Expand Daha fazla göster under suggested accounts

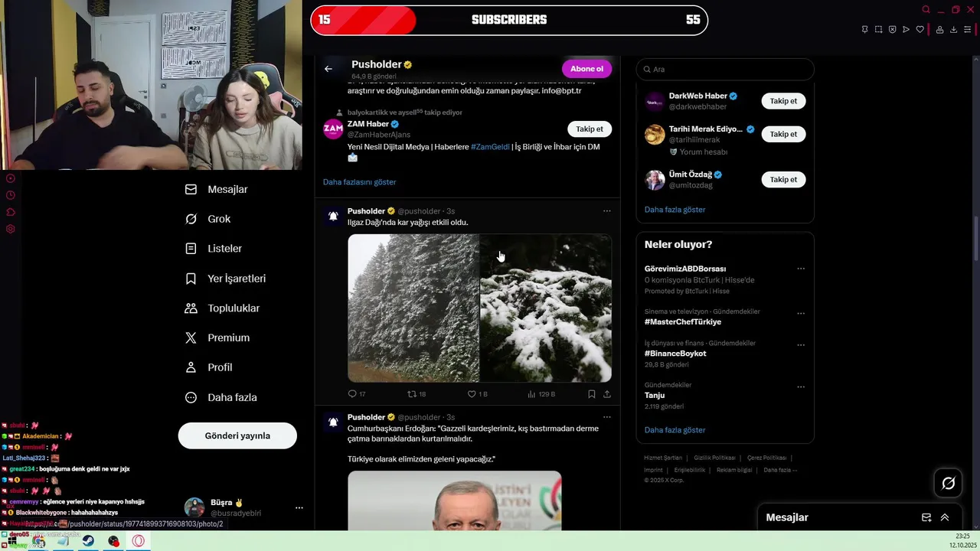675,210
